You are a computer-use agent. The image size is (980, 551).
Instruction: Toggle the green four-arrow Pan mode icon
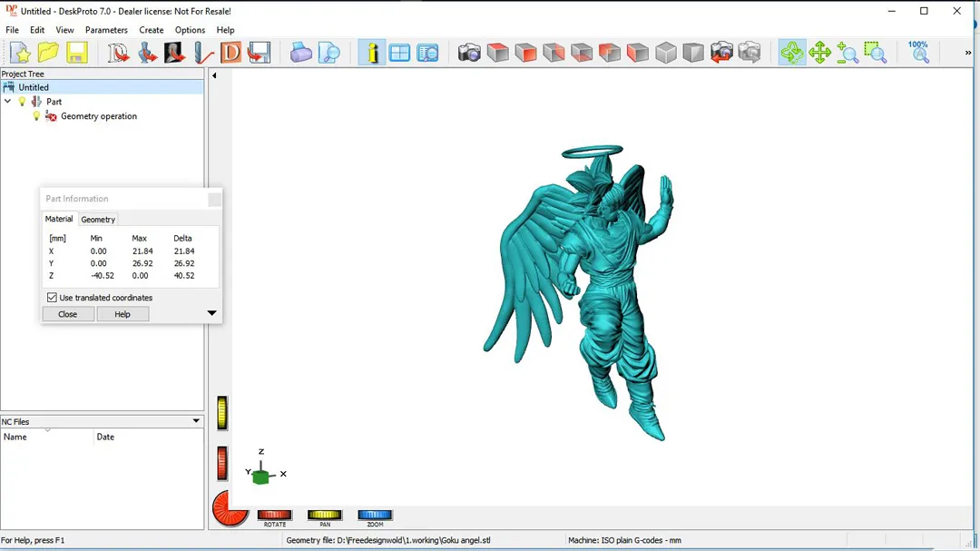[819, 53]
